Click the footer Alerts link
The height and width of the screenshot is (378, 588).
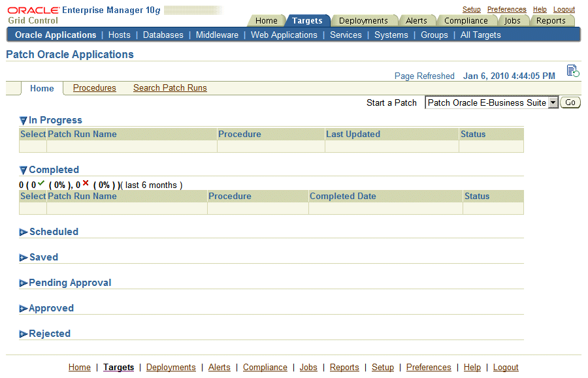tap(220, 367)
